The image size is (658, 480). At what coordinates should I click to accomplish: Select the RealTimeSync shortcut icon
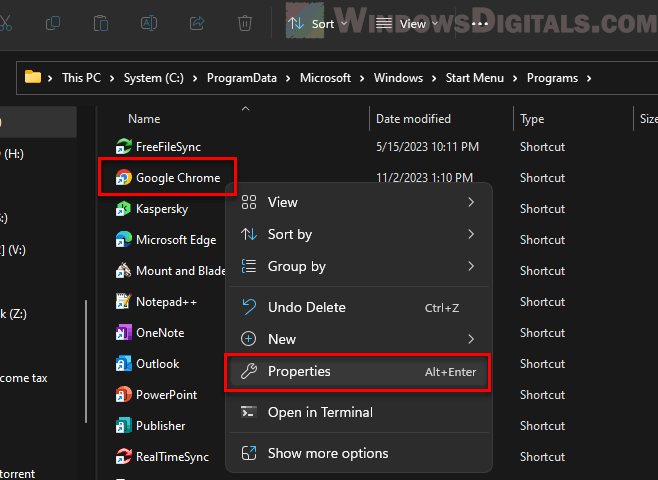click(123, 457)
